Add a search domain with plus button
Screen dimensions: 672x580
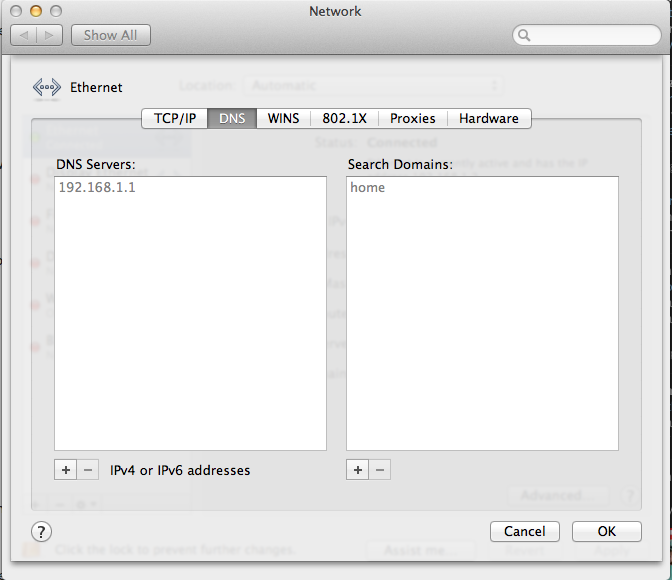tap(358, 470)
